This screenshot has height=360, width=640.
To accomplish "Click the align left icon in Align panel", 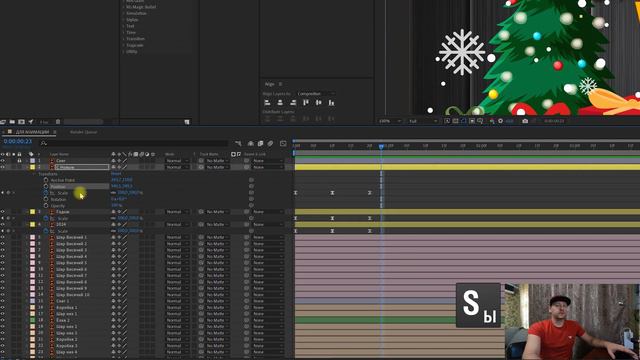I will (x=267, y=102).
